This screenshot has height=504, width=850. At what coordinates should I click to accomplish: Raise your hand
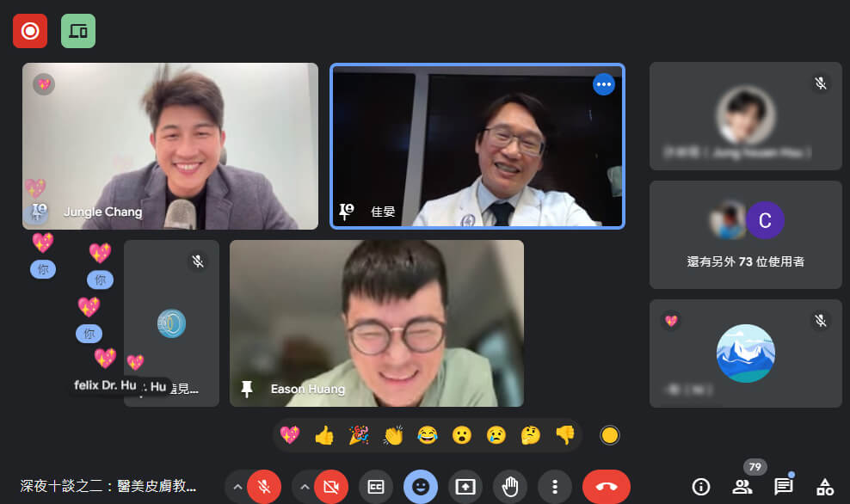click(x=510, y=487)
